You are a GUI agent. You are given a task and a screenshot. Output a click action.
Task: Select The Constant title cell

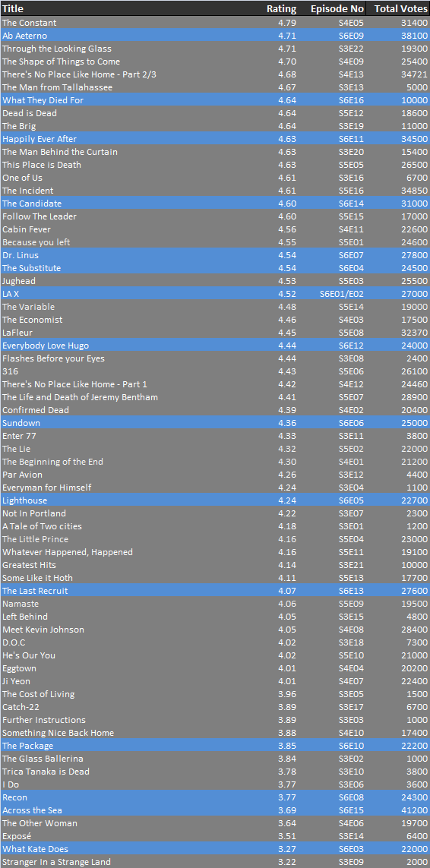[x=29, y=23]
